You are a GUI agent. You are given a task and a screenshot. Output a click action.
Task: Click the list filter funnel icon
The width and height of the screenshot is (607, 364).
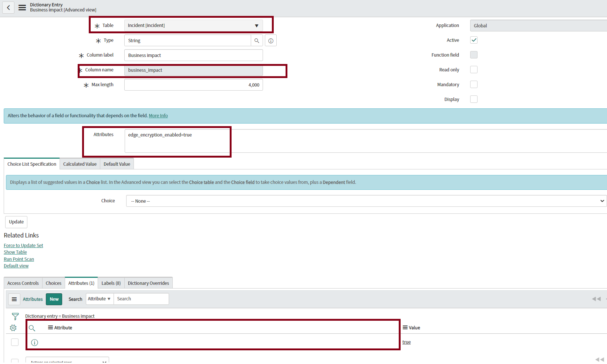[15, 316]
